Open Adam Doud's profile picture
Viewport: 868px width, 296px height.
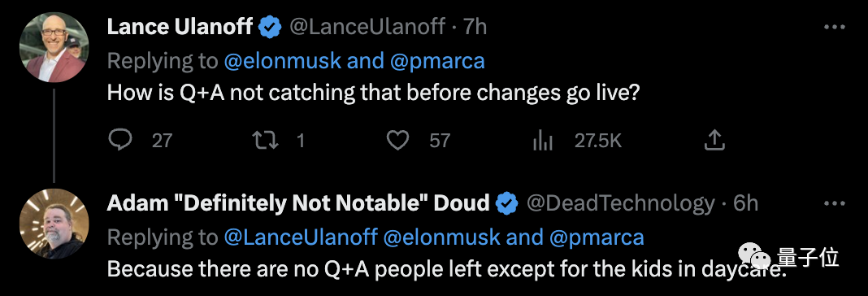[x=54, y=224]
